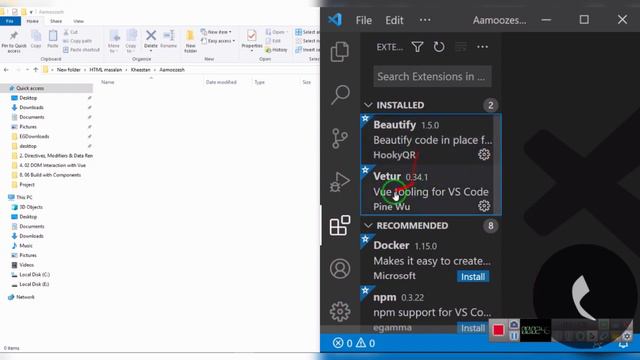
Task: Open the Extensions view icon
Action: click(x=340, y=225)
